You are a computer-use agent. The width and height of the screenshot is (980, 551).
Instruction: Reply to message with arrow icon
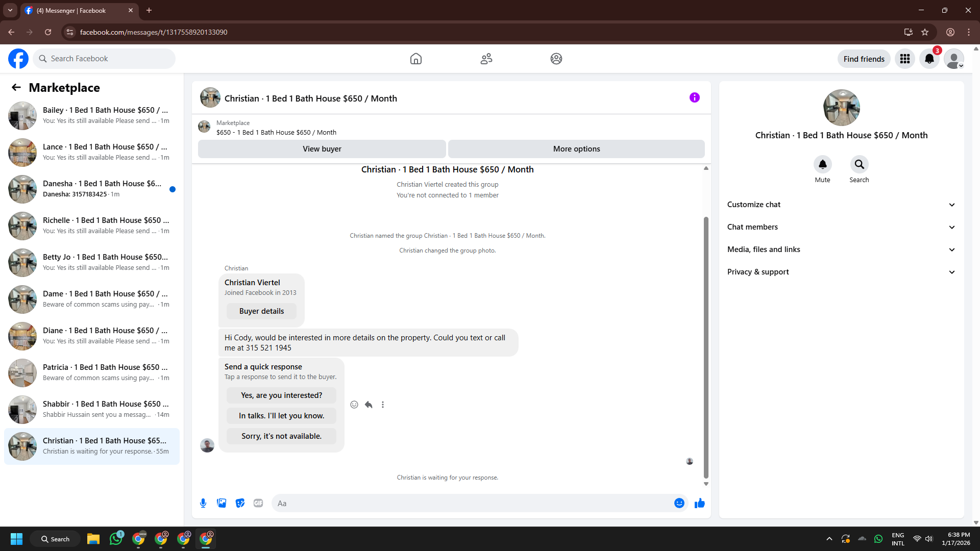point(369,405)
